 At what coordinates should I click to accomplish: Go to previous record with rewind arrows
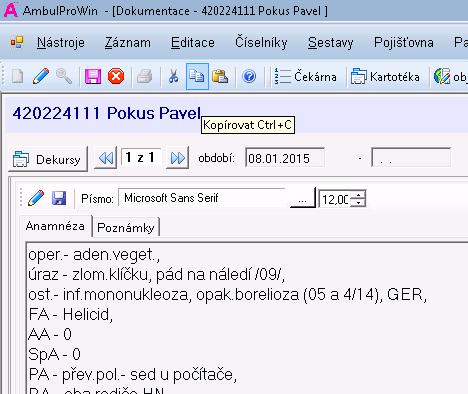click(x=105, y=158)
